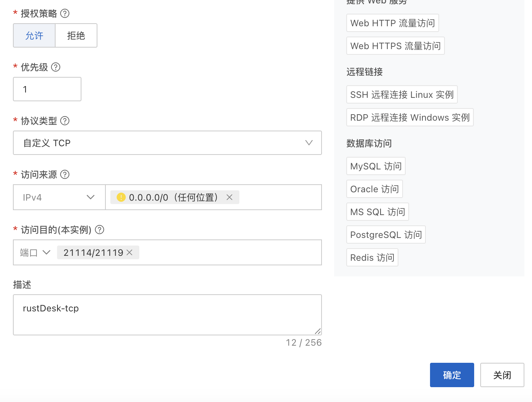
Task: Apply MySQL 访问 template
Action: coord(376,166)
